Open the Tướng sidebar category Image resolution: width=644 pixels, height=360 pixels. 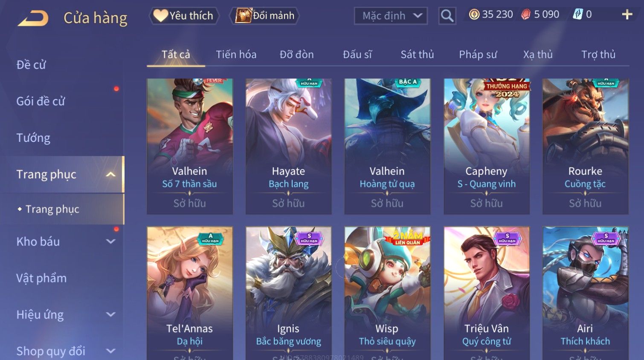[33, 138]
